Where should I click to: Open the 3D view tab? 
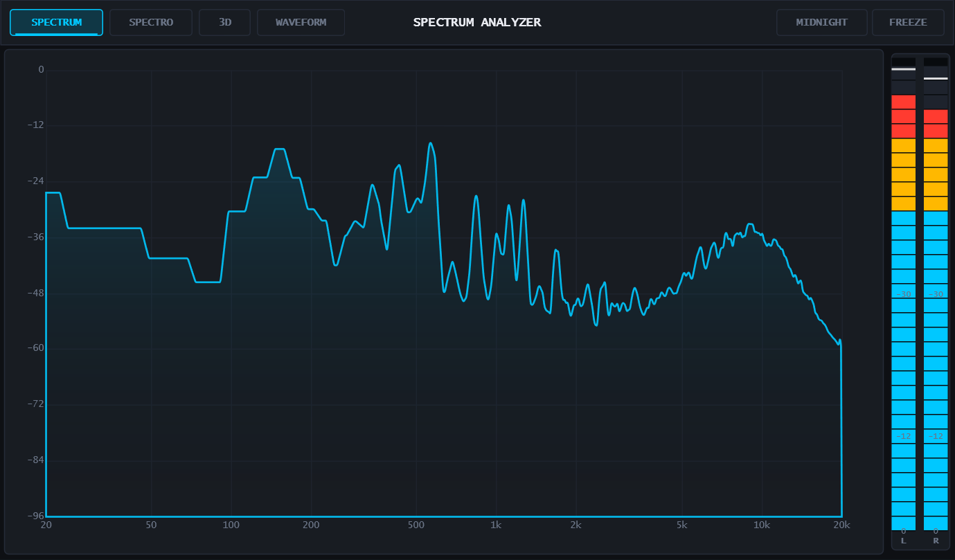[225, 22]
